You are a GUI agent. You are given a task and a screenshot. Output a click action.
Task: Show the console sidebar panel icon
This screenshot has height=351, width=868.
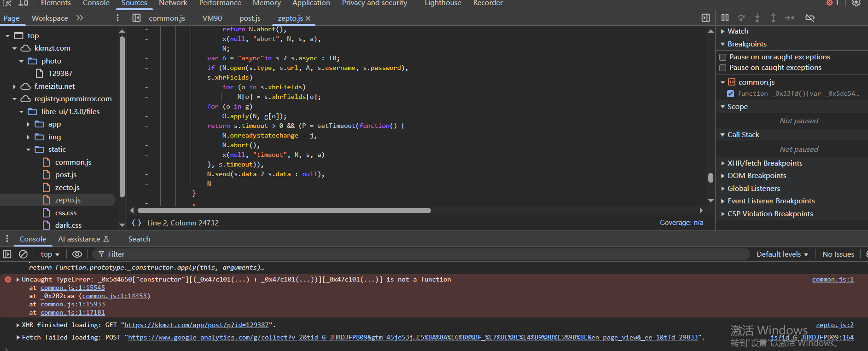7,254
